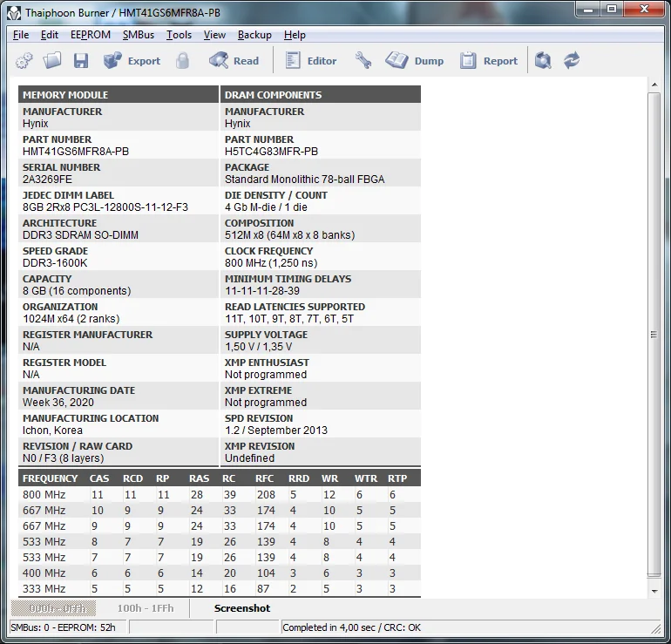
Task: Click the Standard Monolithic 78-ball FBGA package value
Action: pyautogui.click(x=305, y=180)
